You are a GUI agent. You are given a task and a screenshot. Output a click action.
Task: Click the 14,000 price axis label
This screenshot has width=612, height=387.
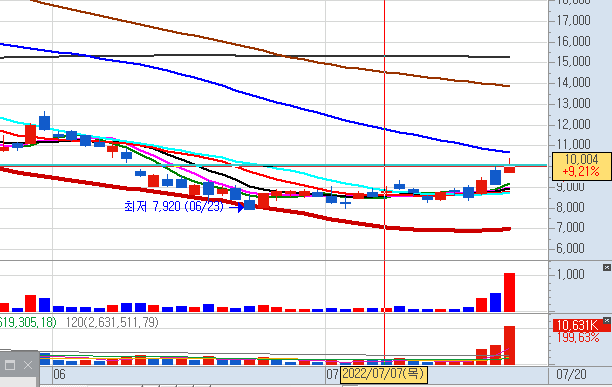click(573, 82)
